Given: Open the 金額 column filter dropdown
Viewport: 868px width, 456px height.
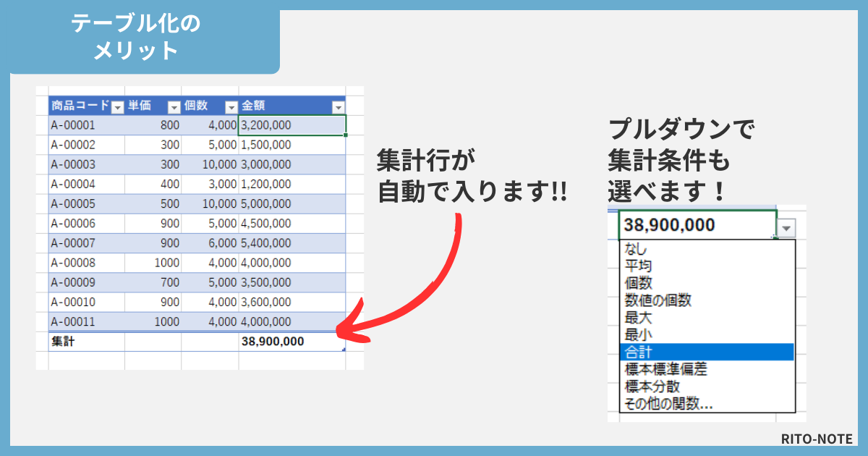Looking at the screenshot, I should 338,107.
